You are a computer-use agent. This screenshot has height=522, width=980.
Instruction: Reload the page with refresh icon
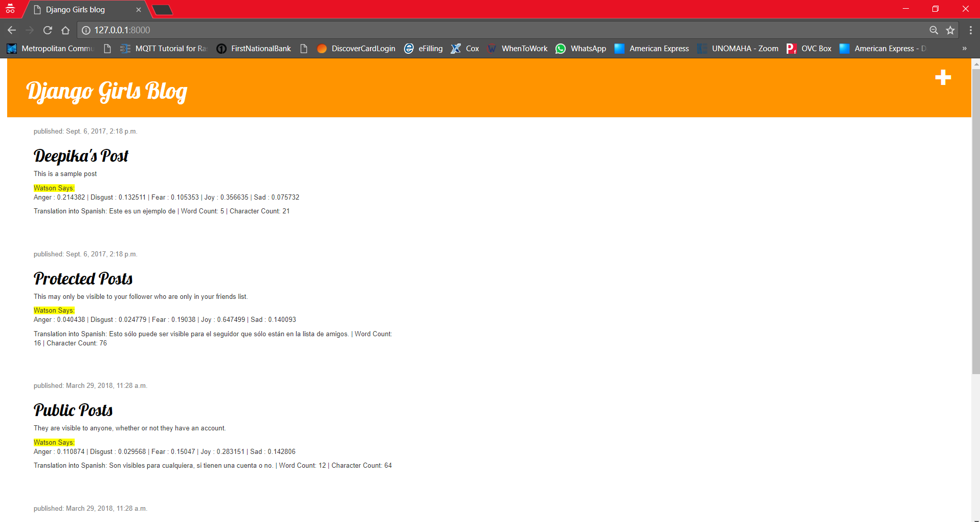48,30
